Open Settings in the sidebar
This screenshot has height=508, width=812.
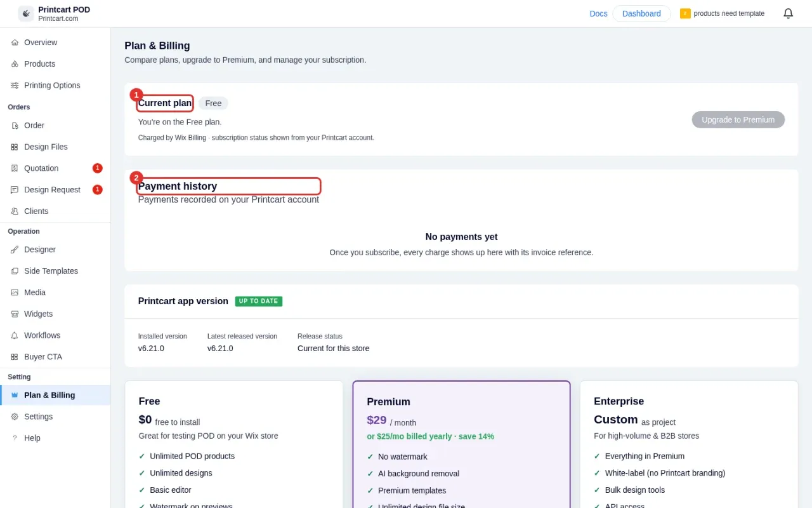pyautogui.click(x=55, y=417)
